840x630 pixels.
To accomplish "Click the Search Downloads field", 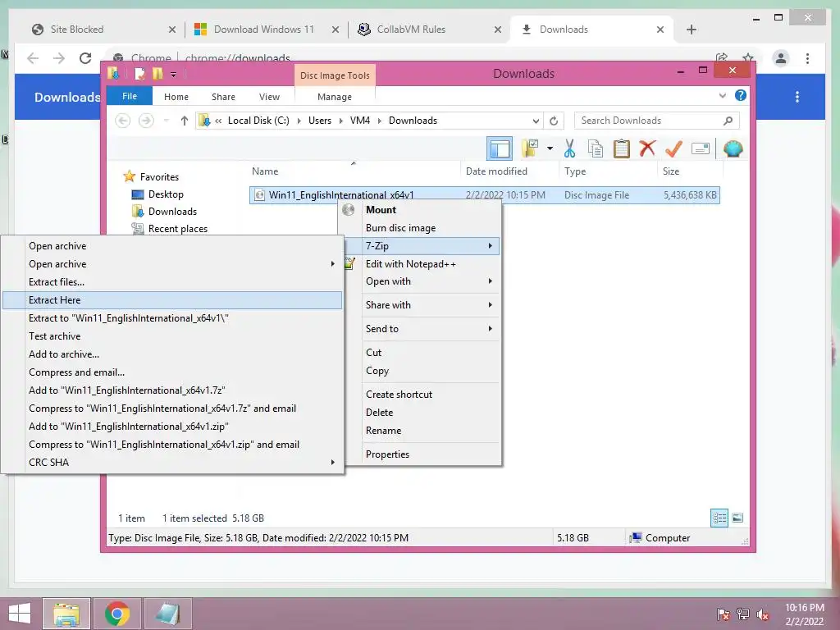I will [656, 121].
